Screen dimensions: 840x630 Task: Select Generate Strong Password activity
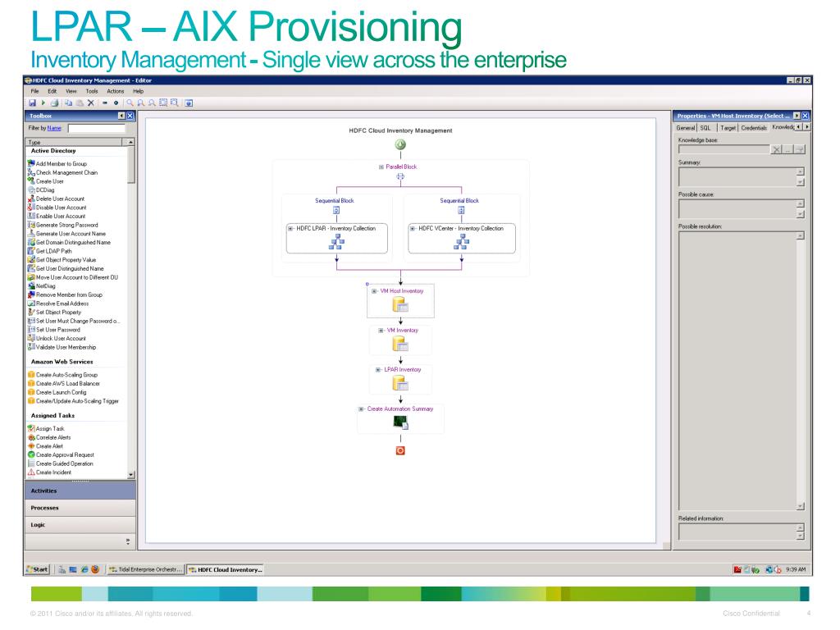(x=62, y=225)
